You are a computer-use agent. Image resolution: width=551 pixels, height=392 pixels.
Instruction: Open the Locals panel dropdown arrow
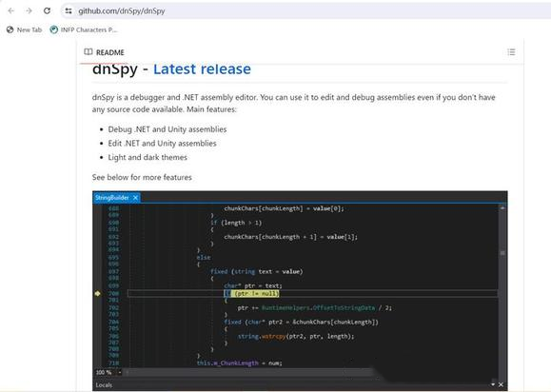[x=493, y=384]
